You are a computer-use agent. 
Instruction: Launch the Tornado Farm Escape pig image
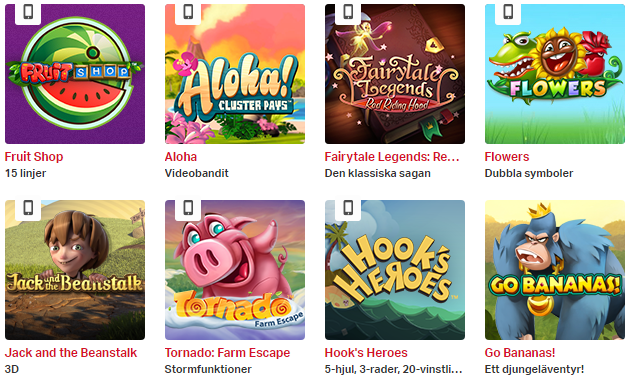(235, 270)
